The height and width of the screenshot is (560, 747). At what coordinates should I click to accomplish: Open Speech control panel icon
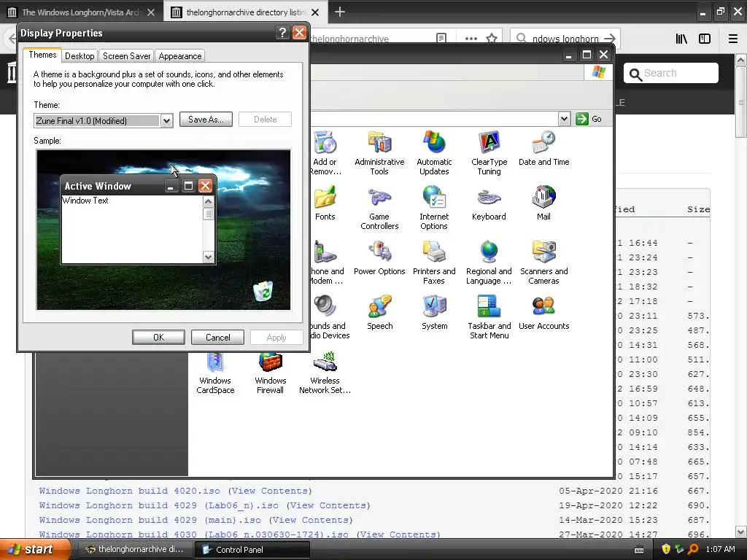coord(379,313)
